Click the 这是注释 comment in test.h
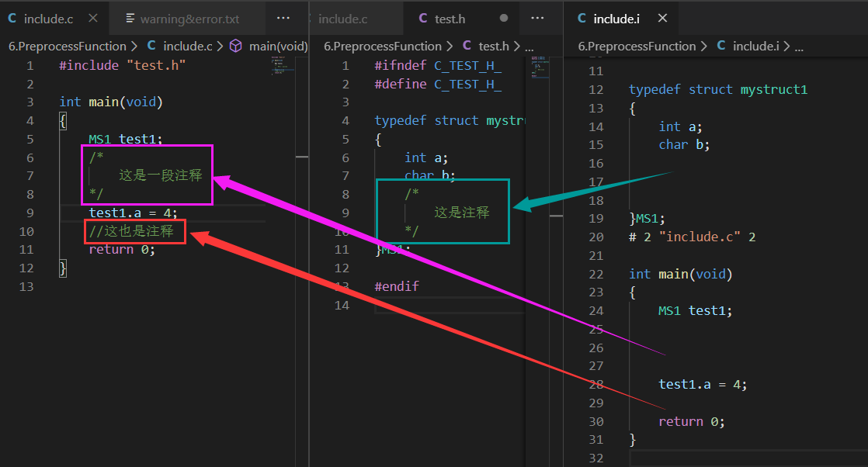Viewport: 868px width, 467px height. (462, 213)
